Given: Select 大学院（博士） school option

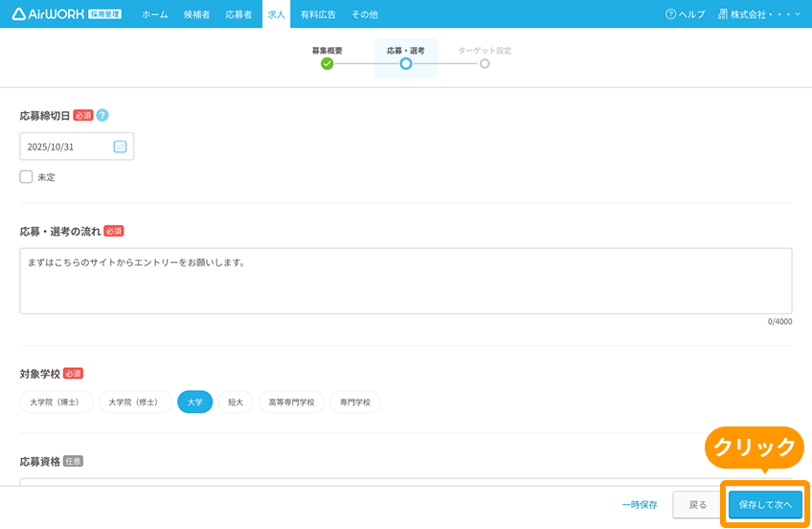Looking at the screenshot, I should click(56, 402).
